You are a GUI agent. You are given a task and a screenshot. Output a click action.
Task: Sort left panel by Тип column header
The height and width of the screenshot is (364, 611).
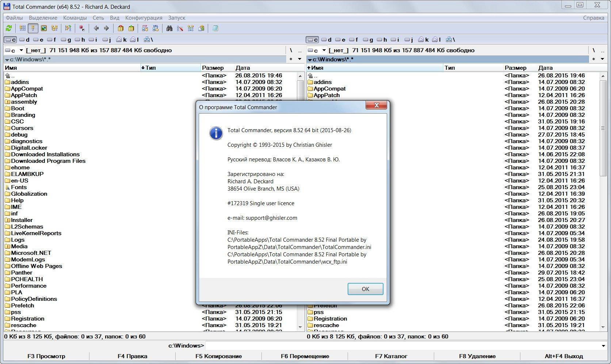pyautogui.click(x=171, y=68)
